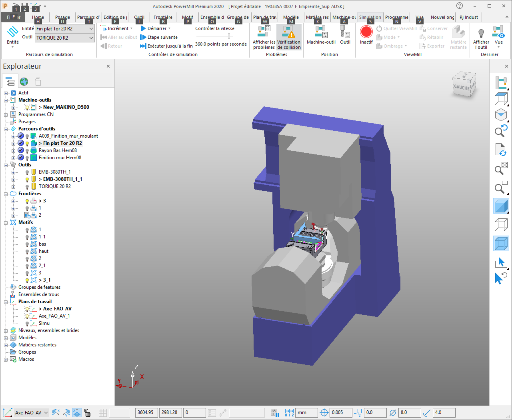Screen dimensions: 512x420
Task: Click Afficher les problèmes icon
Action: pyautogui.click(x=264, y=32)
